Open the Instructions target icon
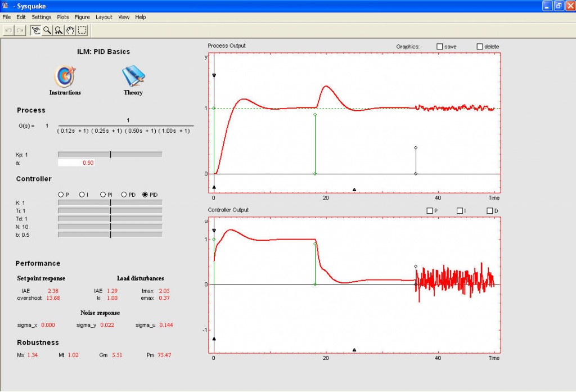This screenshot has height=392, width=576. click(x=65, y=76)
